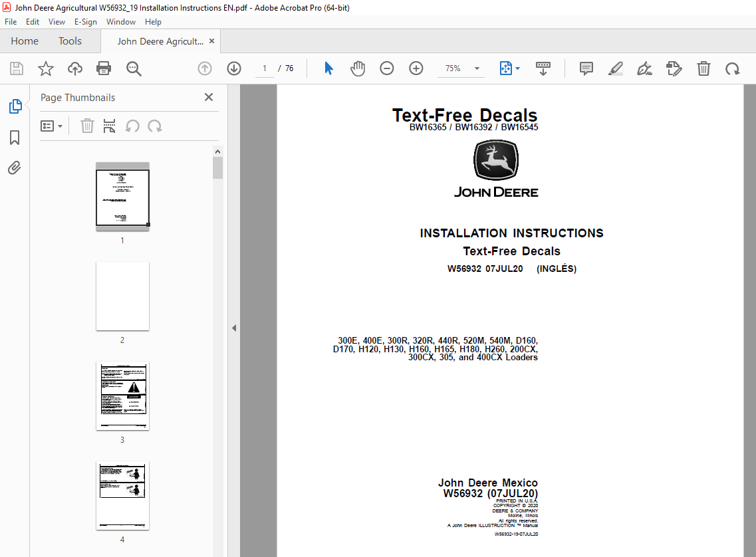Zoom out with the minus circle
This screenshot has width=756, height=557.
click(x=387, y=68)
